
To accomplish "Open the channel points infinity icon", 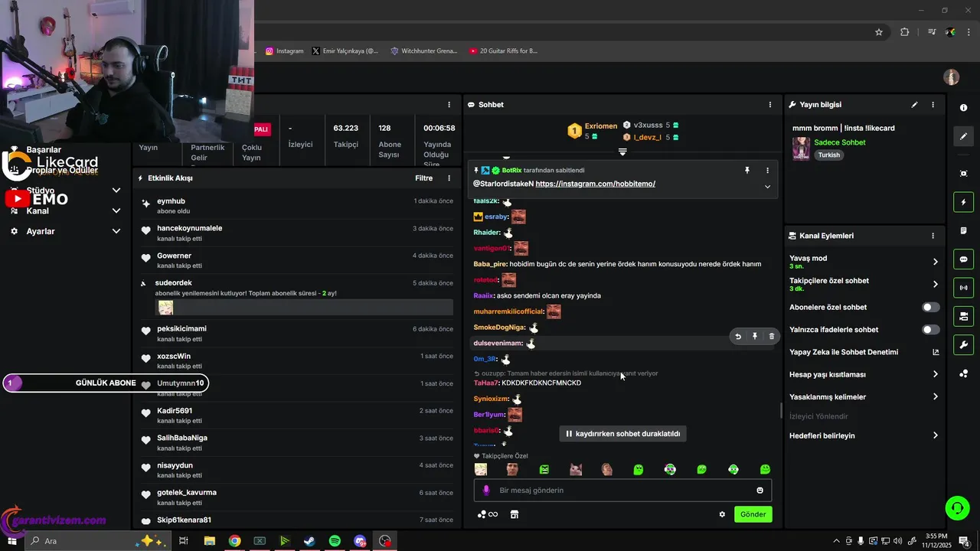I will [488, 514].
